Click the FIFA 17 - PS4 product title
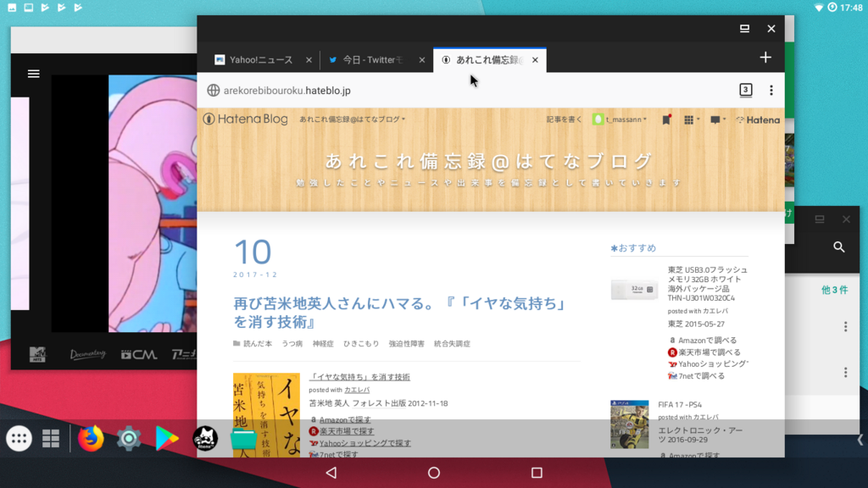Viewport: 868px width, 488px height. tap(680, 404)
